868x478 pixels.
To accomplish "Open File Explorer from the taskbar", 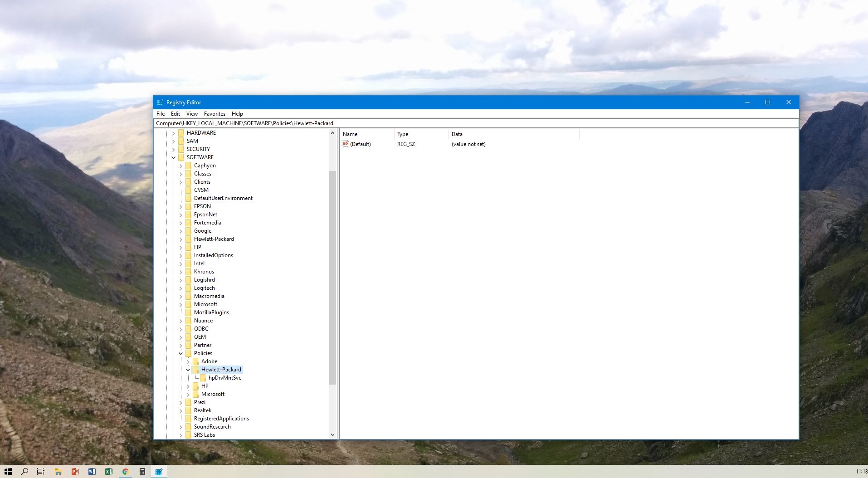I will pyautogui.click(x=58, y=472).
